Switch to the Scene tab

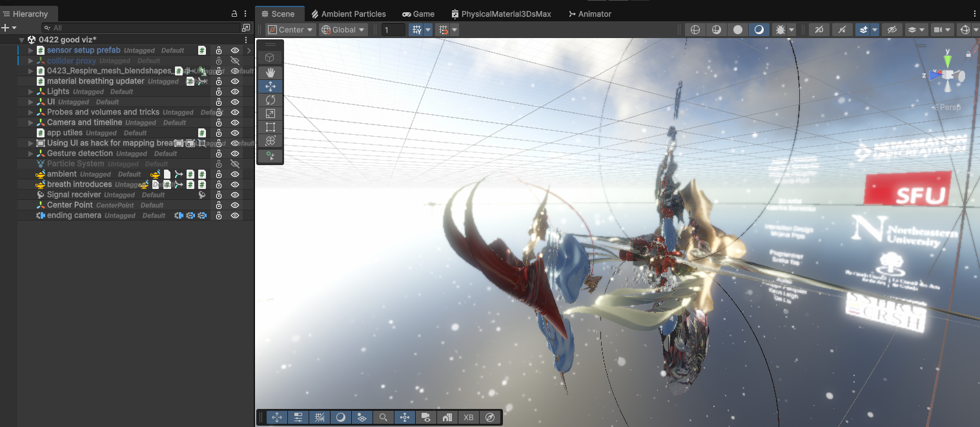pos(278,14)
